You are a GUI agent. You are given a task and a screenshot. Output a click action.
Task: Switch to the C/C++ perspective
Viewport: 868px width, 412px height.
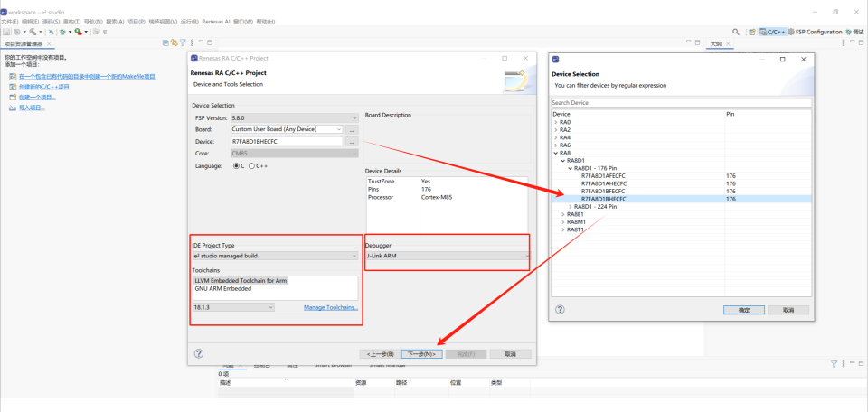pos(772,32)
